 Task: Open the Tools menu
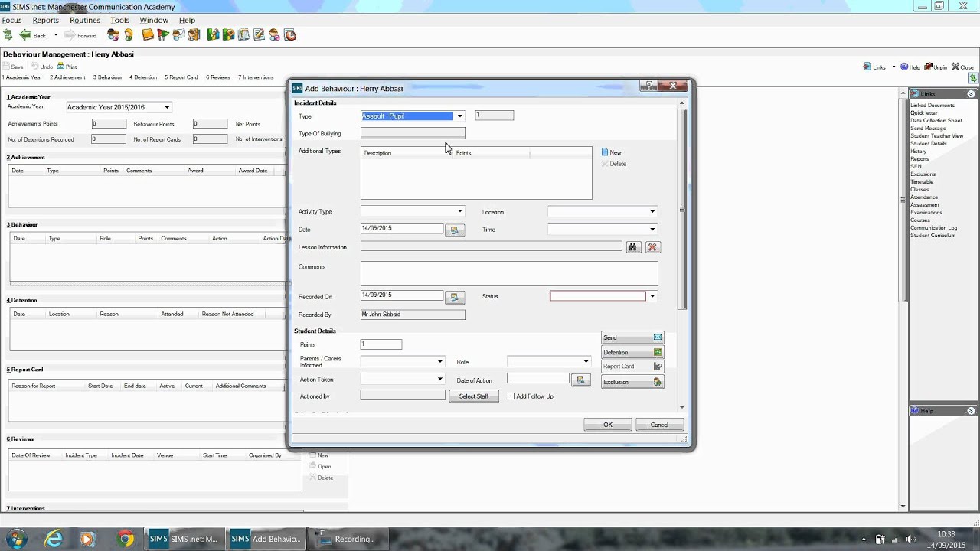tap(119, 20)
